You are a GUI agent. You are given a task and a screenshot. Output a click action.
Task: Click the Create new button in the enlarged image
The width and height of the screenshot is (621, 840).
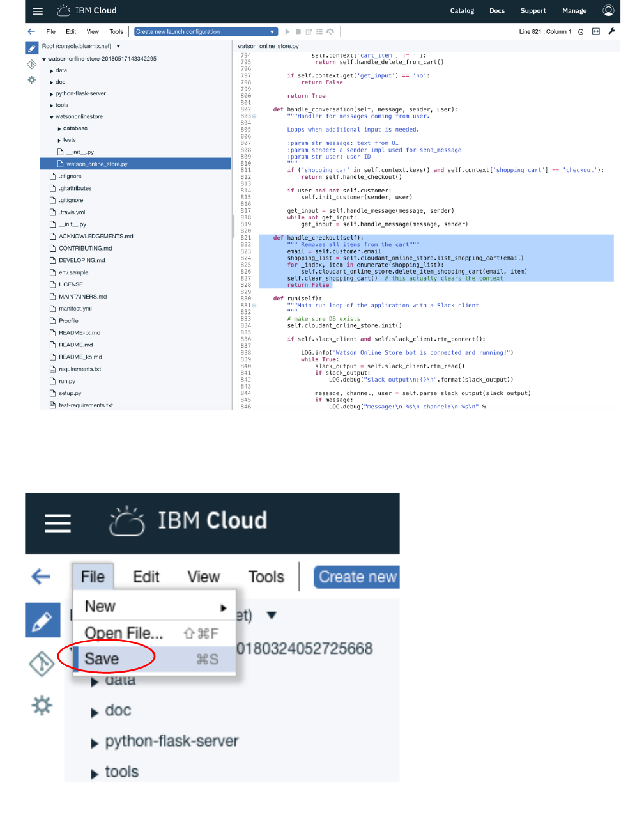click(x=356, y=577)
